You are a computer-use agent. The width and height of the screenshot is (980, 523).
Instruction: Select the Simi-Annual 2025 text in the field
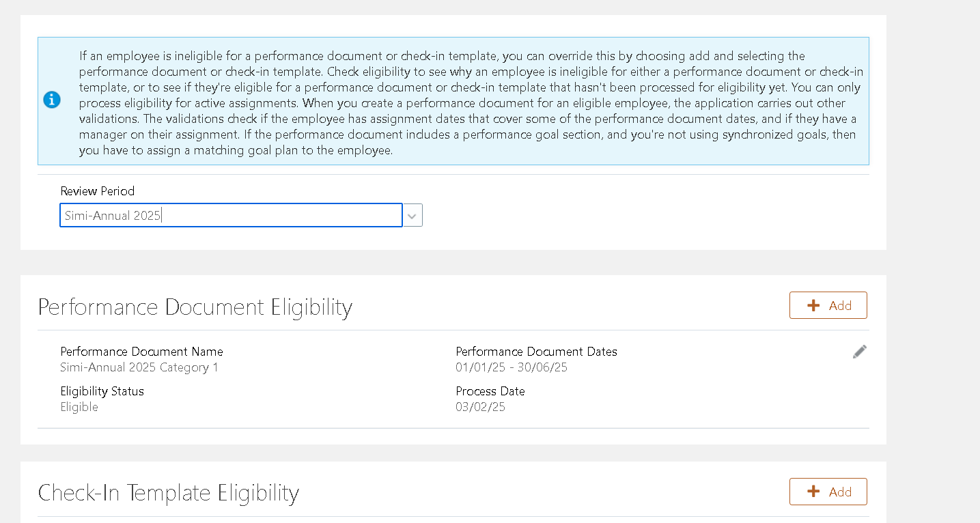[x=112, y=215]
